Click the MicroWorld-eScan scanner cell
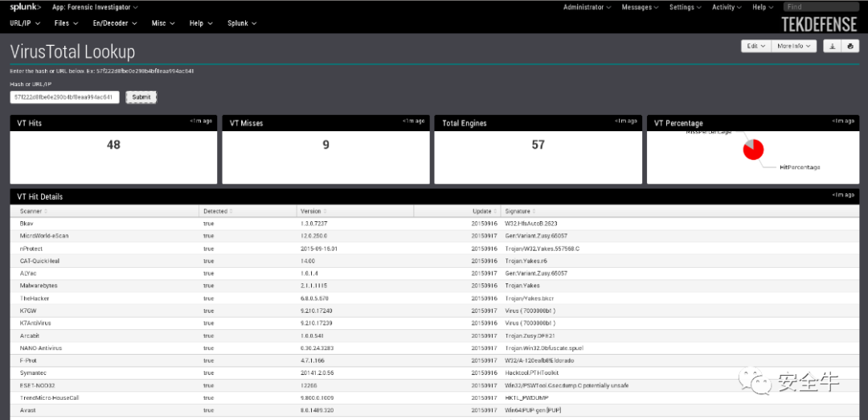This screenshot has height=420, width=868. point(44,236)
